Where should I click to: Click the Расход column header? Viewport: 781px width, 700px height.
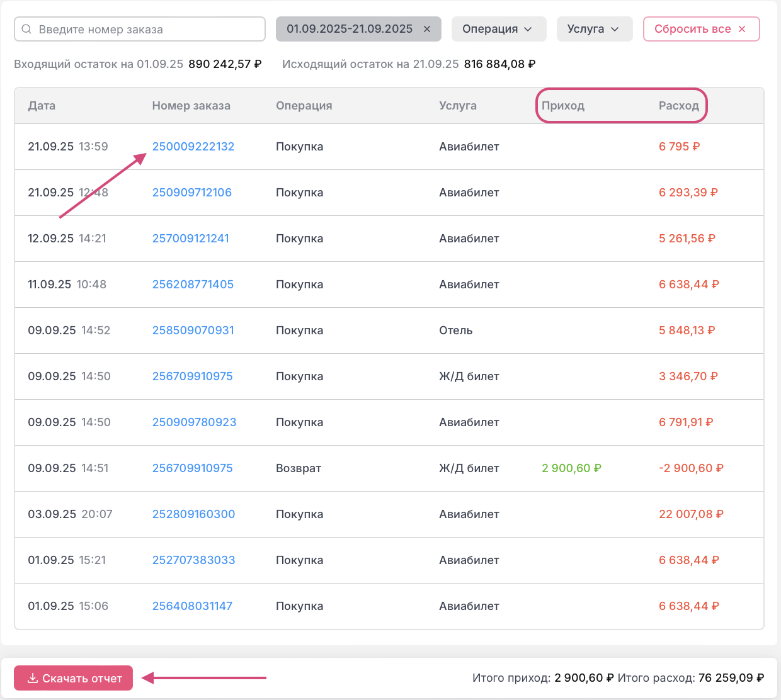[679, 106]
